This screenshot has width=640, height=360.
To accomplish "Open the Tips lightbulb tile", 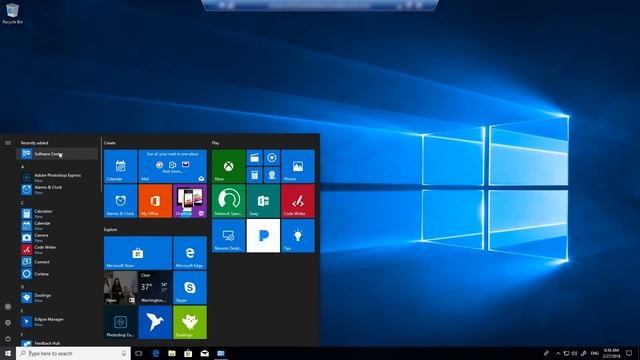I will [x=298, y=236].
